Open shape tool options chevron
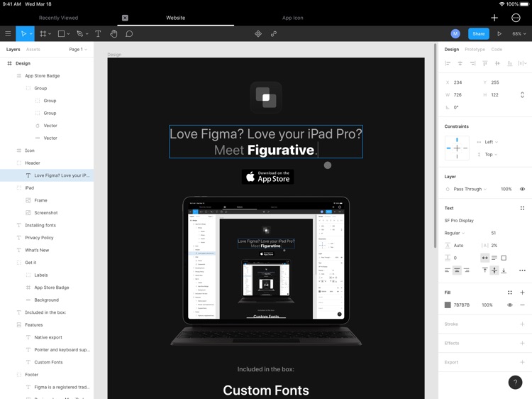The width and height of the screenshot is (532, 399). tap(69, 34)
